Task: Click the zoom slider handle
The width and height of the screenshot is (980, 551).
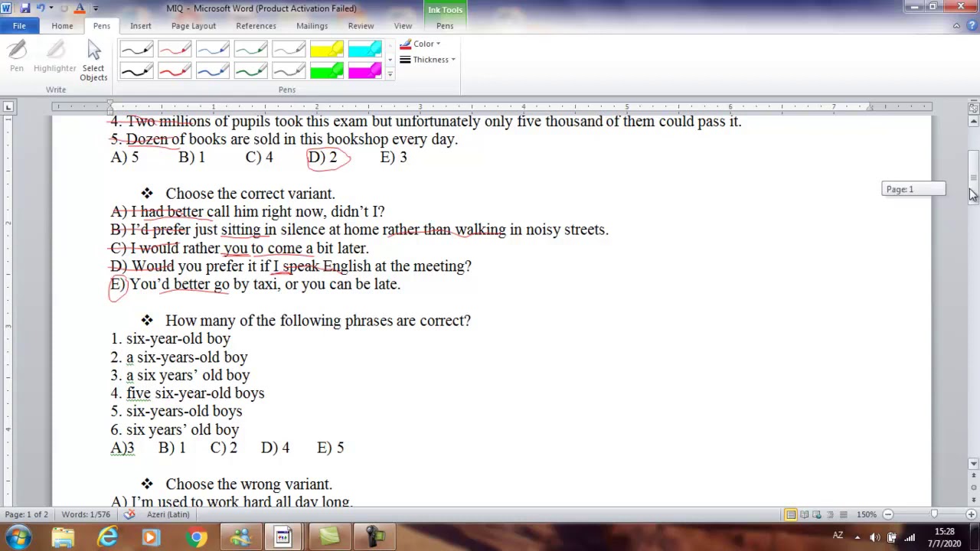Action: pos(934,514)
